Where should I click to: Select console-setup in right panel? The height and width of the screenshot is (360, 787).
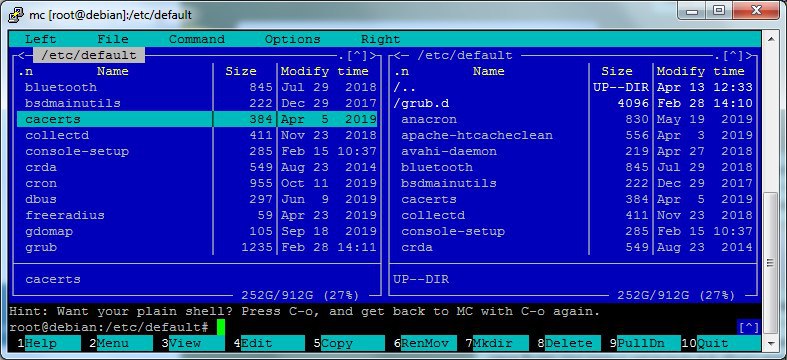(x=573, y=231)
